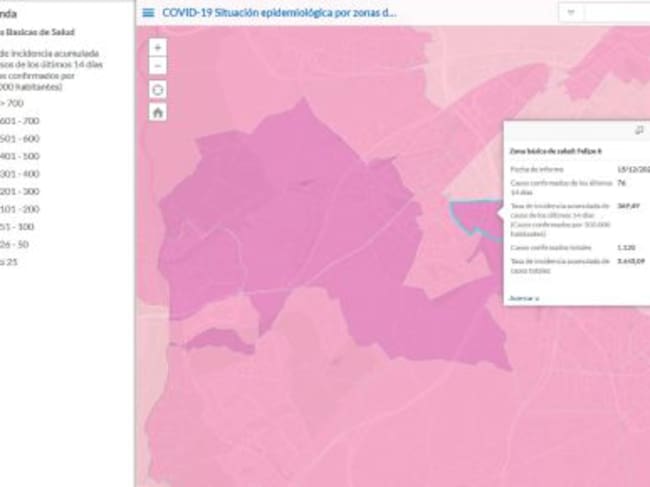Image resolution: width=650 pixels, height=487 pixels.
Task: Return to default map extent with home button
Action: pyautogui.click(x=158, y=112)
